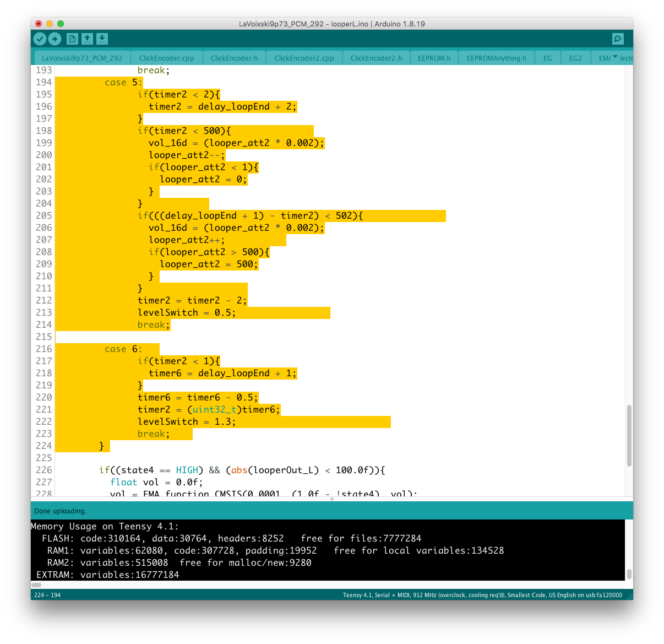Select the EG tab
The width and height of the screenshot is (664, 644).
(547, 58)
